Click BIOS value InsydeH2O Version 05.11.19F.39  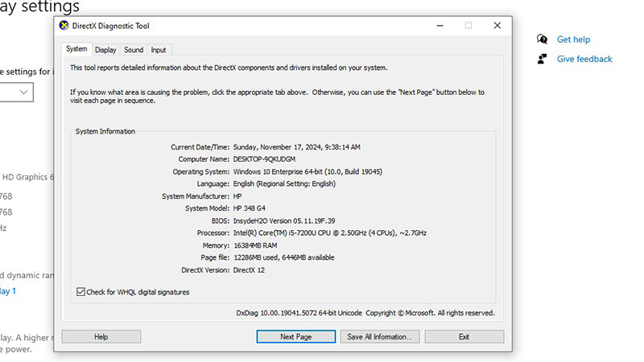(284, 220)
